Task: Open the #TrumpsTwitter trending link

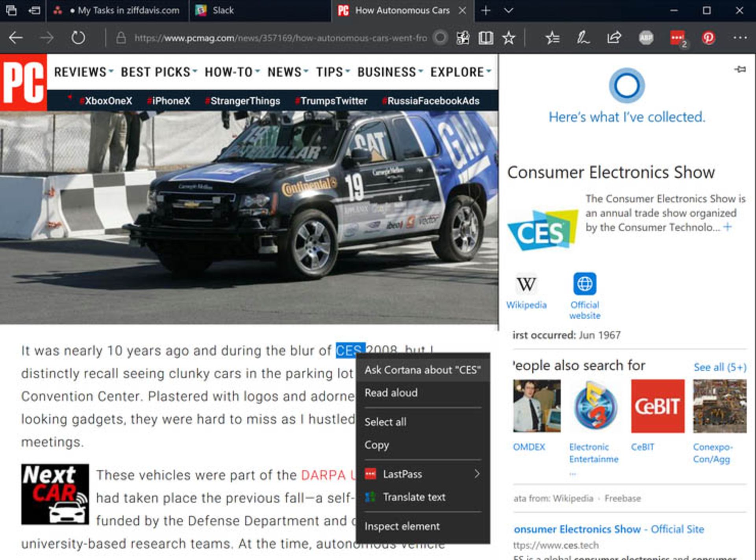Action: [x=331, y=101]
